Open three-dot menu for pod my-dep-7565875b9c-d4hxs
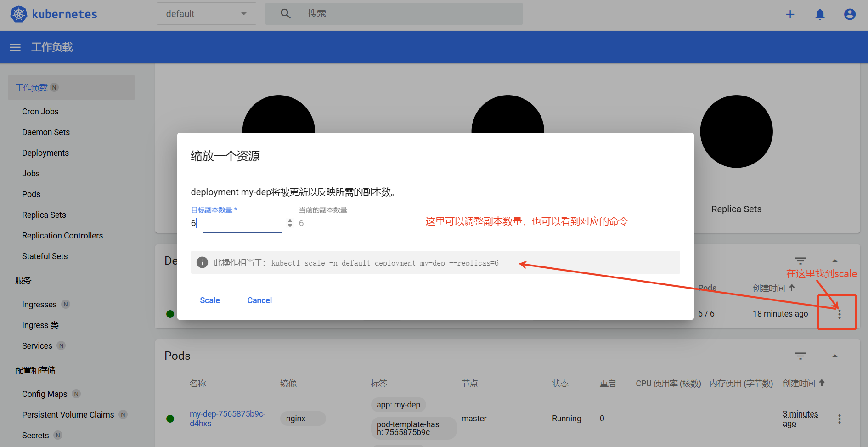Image resolution: width=868 pixels, height=447 pixels. click(x=839, y=419)
